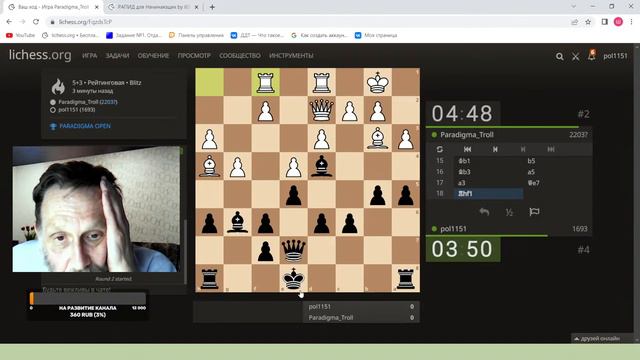Screen dimensions: 640x360
Task: Propose a takeback with the arrow icon
Action: tap(484, 212)
